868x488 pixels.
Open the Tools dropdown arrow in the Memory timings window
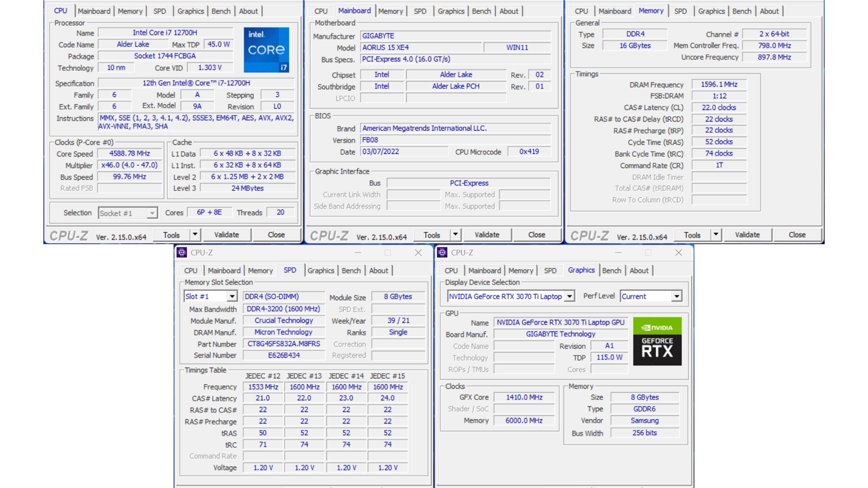[x=716, y=235]
